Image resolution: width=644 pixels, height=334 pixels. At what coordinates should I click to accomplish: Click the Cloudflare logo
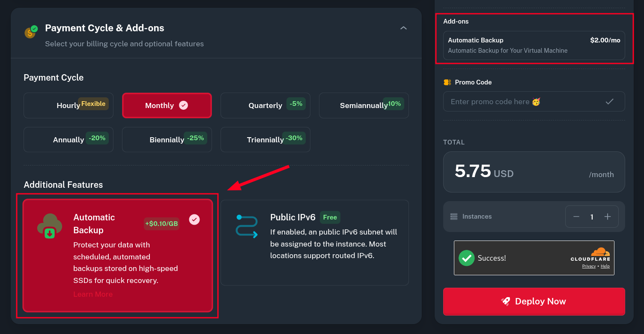(x=590, y=255)
